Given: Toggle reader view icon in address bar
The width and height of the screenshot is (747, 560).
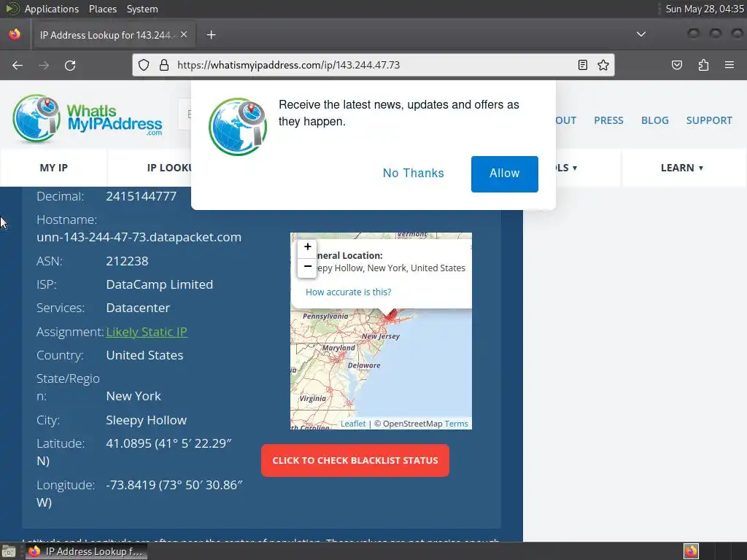Looking at the screenshot, I should click(x=583, y=65).
